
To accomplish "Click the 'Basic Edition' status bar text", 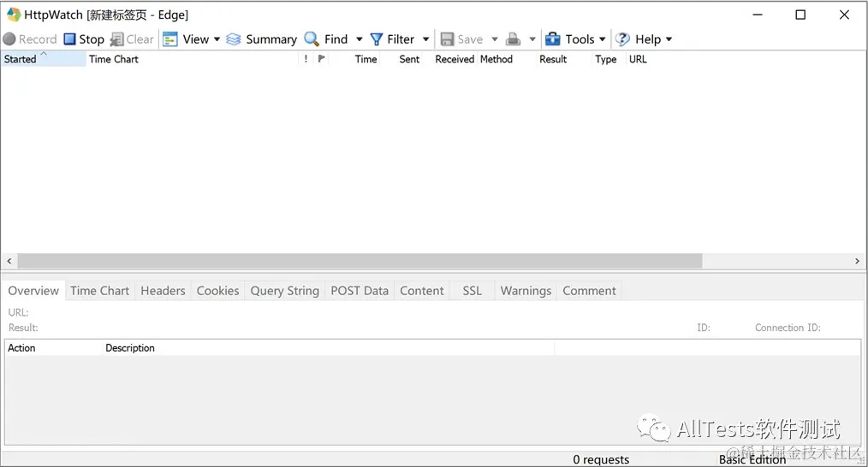I will pyautogui.click(x=752, y=459).
